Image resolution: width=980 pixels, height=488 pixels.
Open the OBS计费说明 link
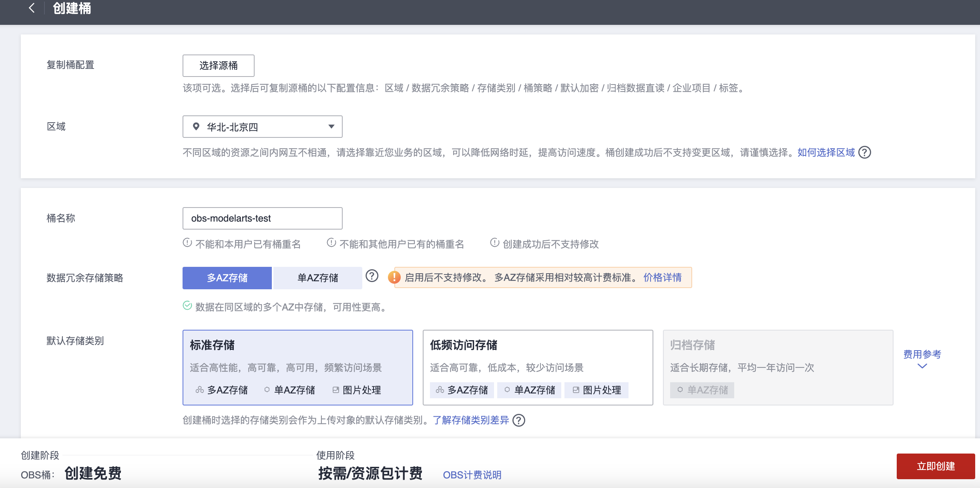(x=472, y=475)
